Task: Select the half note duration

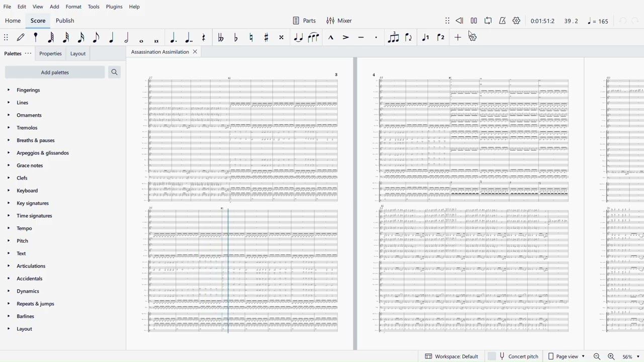Action: pos(126,38)
